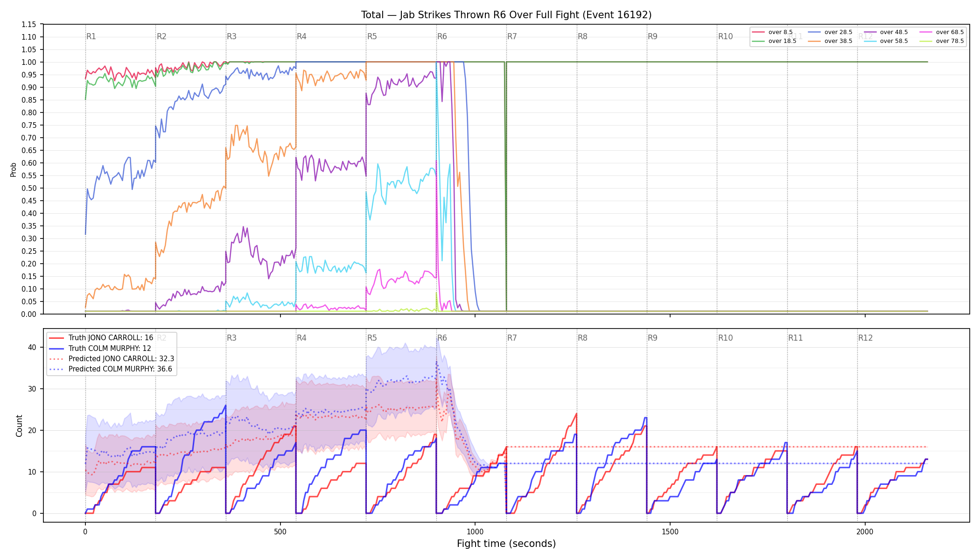Click the R8 round label in Prob chart

click(582, 36)
